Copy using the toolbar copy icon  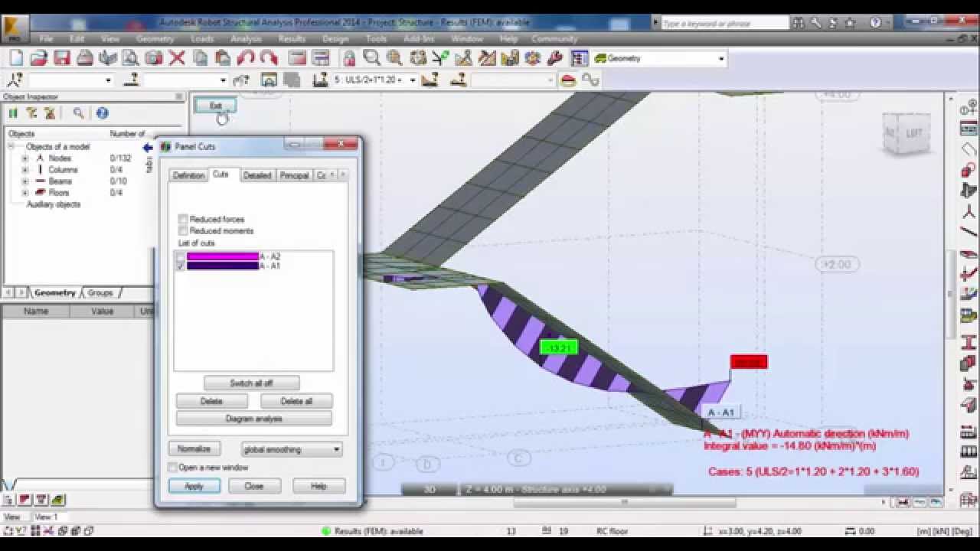click(x=200, y=58)
